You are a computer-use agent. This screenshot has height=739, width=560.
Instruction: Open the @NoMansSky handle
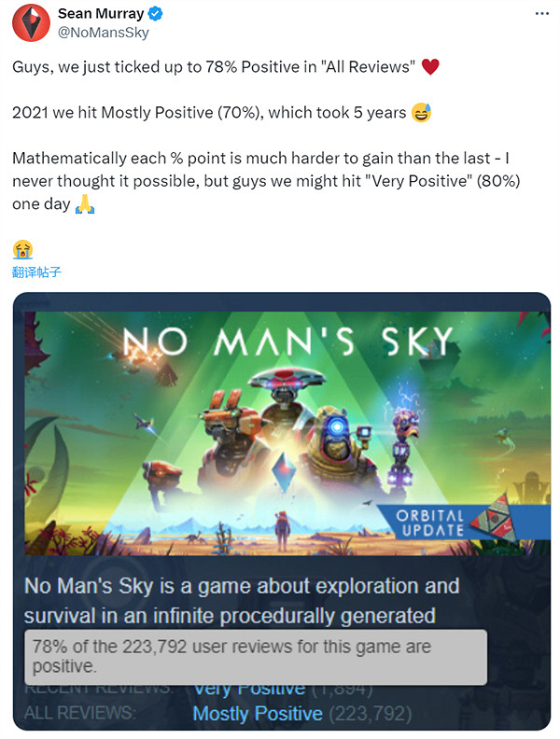103,33
